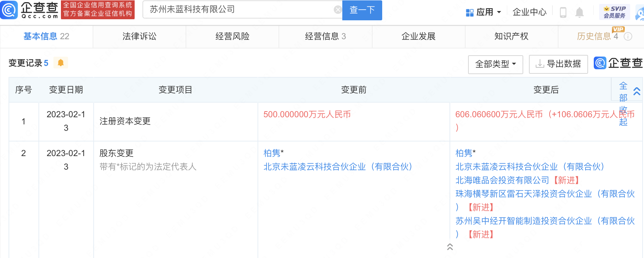The image size is (644, 258).
Task: Open 北京未蓝凌云科技合伙企业 in the 变更前 column
Action: pyautogui.click(x=338, y=167)
